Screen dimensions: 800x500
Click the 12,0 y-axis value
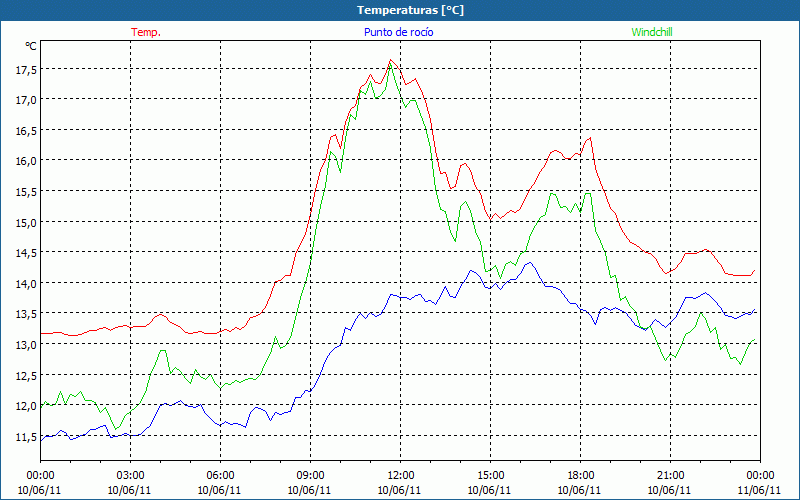coord(26,406)
